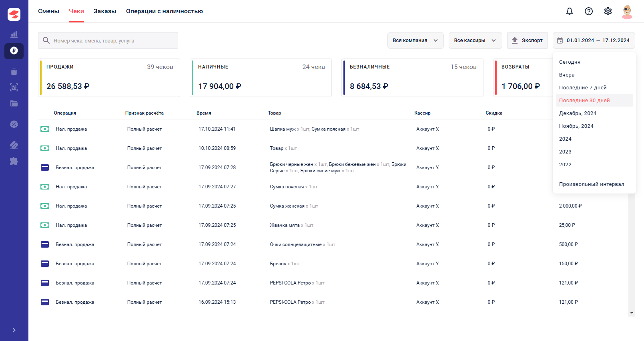Image resolution: width=644 pixels, height=341 pixels.
Task: Click the receipt search input field
Action: [108, 40]
